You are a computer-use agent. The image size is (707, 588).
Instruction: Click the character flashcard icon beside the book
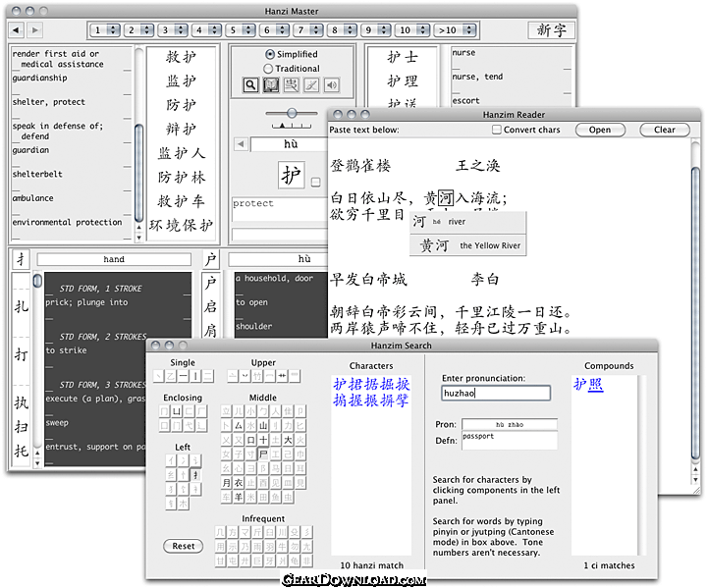point(292,84)
